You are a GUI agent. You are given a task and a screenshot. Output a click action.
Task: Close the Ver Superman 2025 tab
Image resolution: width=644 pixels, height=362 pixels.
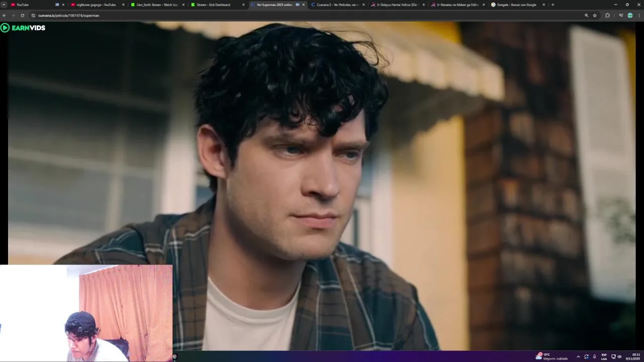click(x=303, y=5)
